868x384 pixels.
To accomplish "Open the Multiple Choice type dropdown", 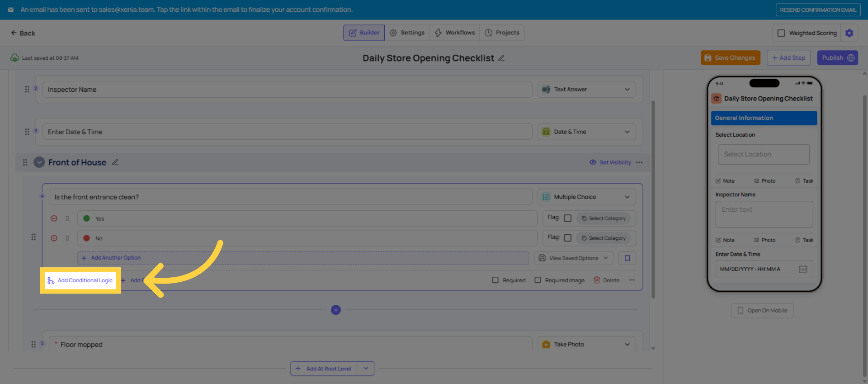I will [587, 197].
